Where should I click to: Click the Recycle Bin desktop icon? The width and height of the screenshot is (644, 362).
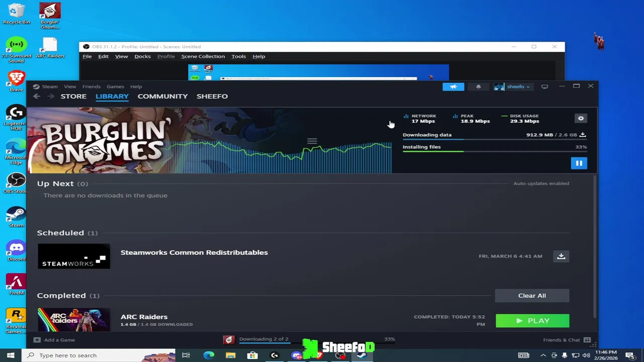point(16,14)
